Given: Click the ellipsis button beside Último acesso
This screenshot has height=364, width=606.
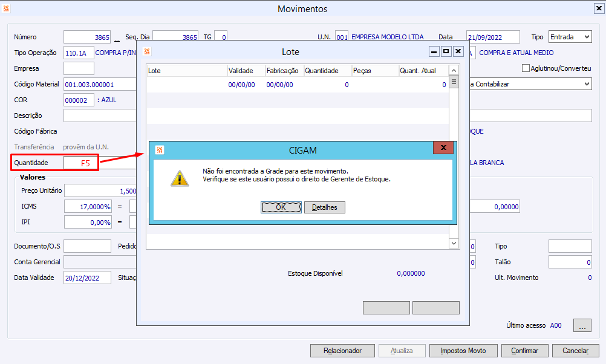Looking at the screenshot, I should tap(582, 325).
